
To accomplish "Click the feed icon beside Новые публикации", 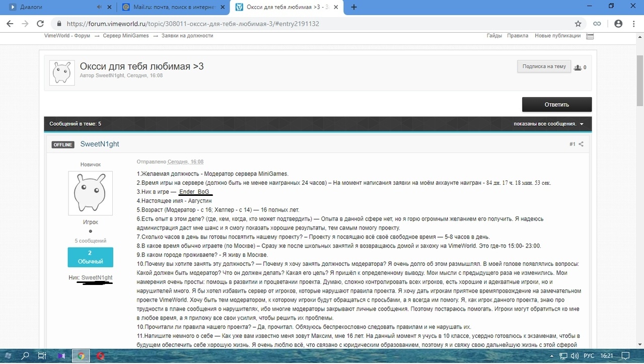I will coord(590,36).
